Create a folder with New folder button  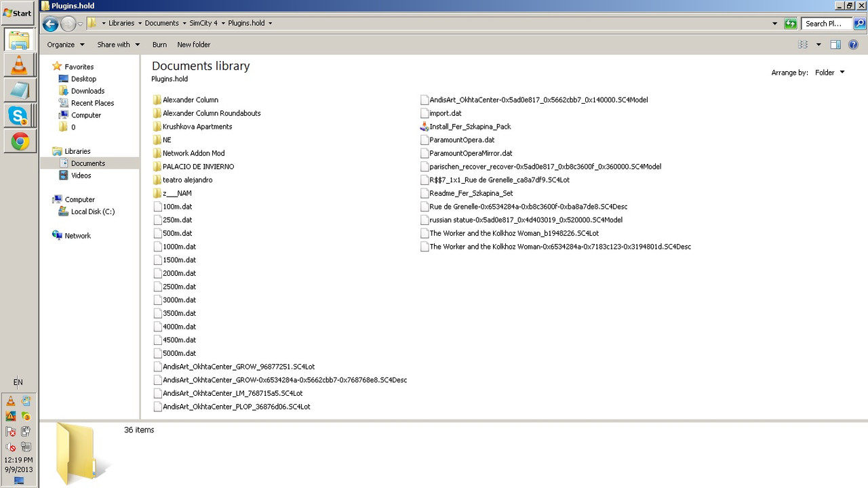pos(194,45)
